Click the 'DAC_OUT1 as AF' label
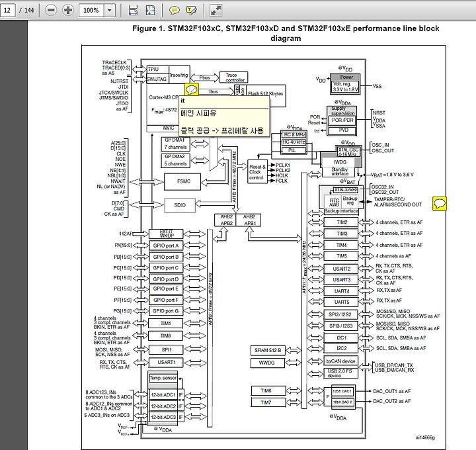The height and width of the screenshot is (450, 476). (x=391, y=391)
